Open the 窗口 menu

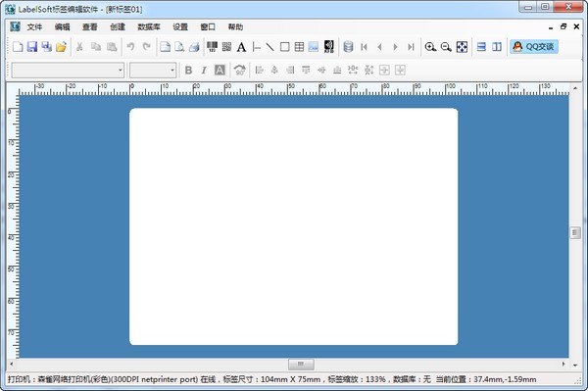[208, 27]
